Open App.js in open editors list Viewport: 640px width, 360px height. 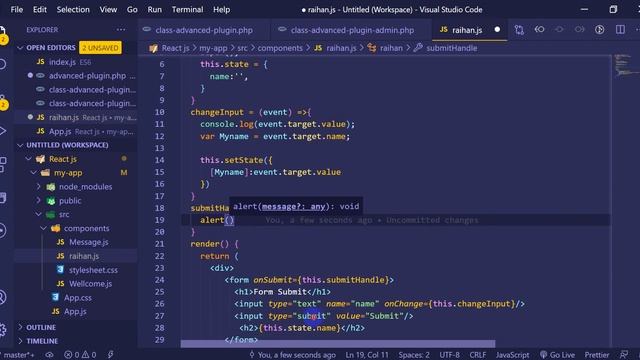click(76, 131)
